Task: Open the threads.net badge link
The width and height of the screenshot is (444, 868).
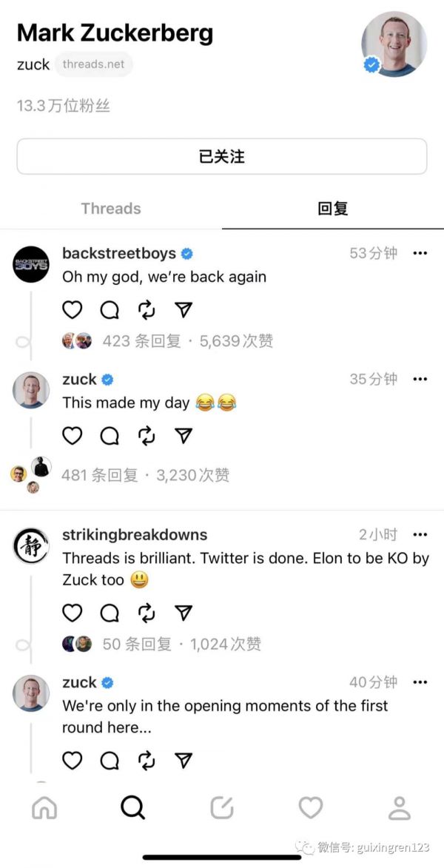Action: pos(93,64)
